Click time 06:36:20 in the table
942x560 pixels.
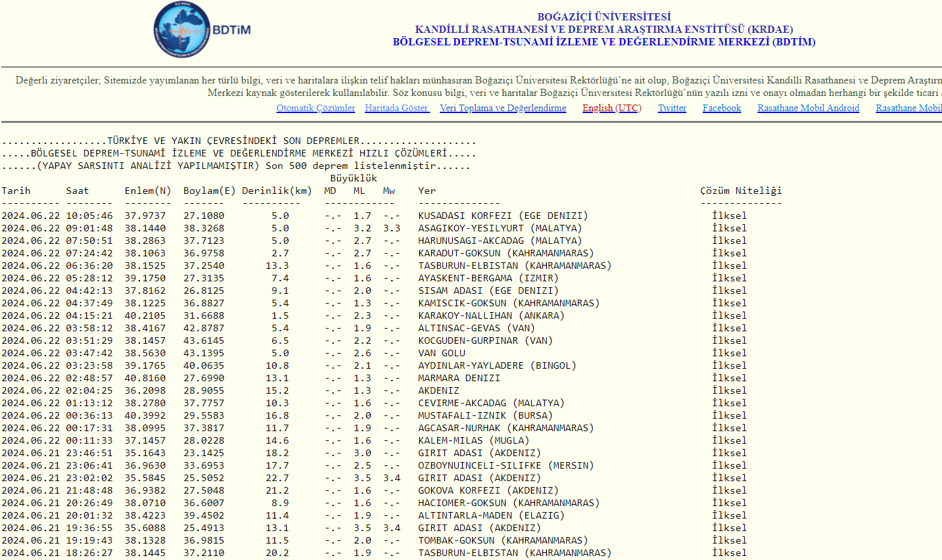click(x=89, y=266)
